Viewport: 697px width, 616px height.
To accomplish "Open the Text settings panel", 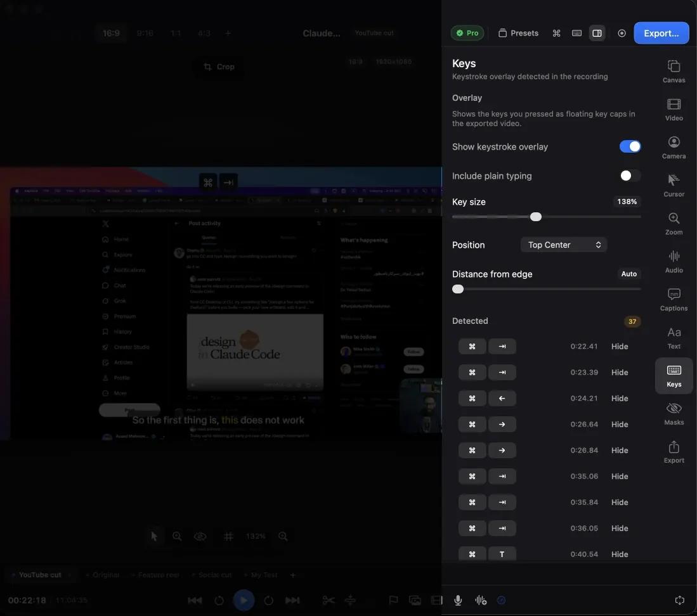I will 674,338.
